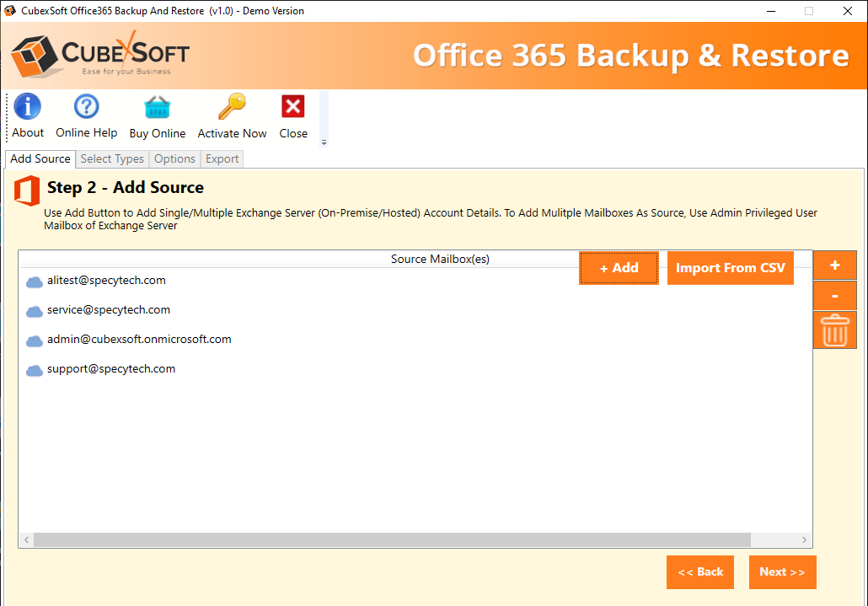The height and width of the screenshot is (606, 868).
Task: Click cloud icon next to admin@cubexsoft.onmicrosoft.com
Action: click(35, 341)
